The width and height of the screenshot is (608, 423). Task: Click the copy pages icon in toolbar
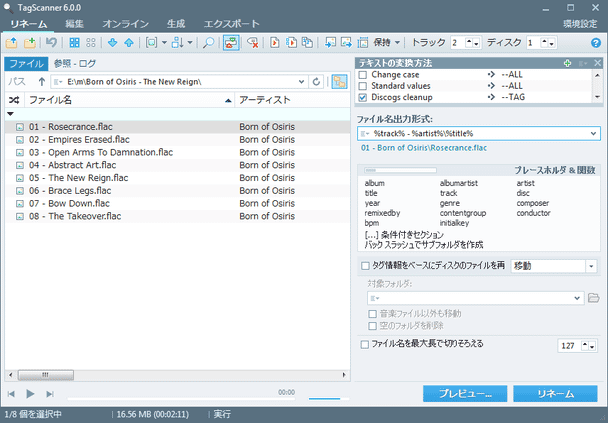pyautogui.click(x=307, y=43)
